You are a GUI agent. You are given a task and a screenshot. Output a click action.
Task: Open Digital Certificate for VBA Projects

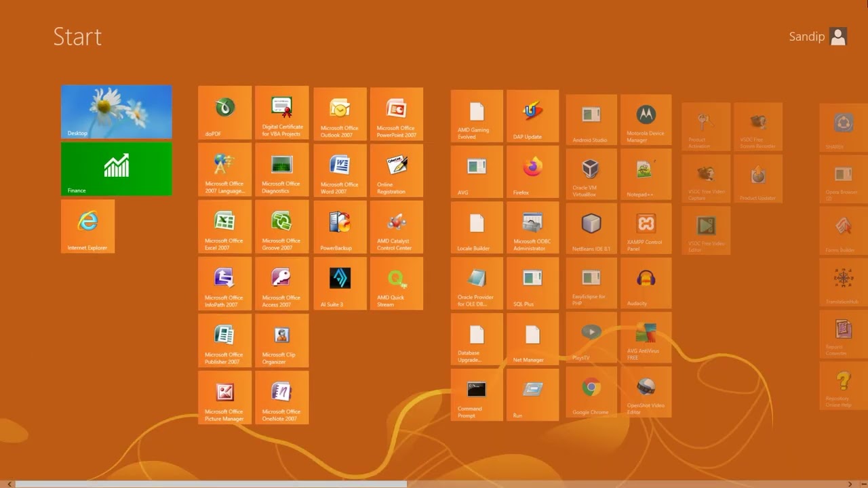[282, 113]
